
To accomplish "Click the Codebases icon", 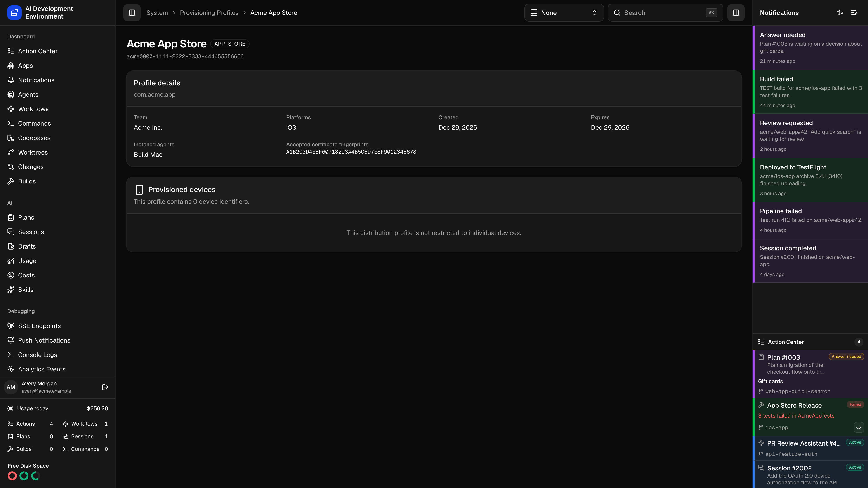I will click(x=11, y=138).
